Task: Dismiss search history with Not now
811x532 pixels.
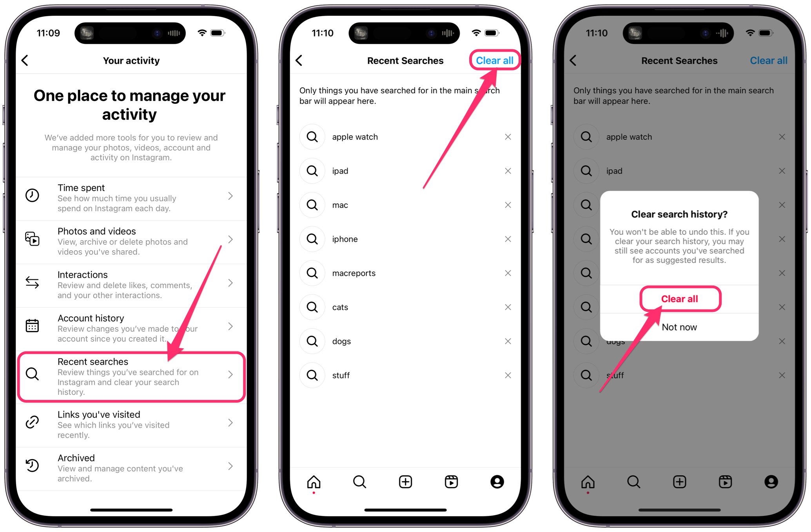Action: 680,327
